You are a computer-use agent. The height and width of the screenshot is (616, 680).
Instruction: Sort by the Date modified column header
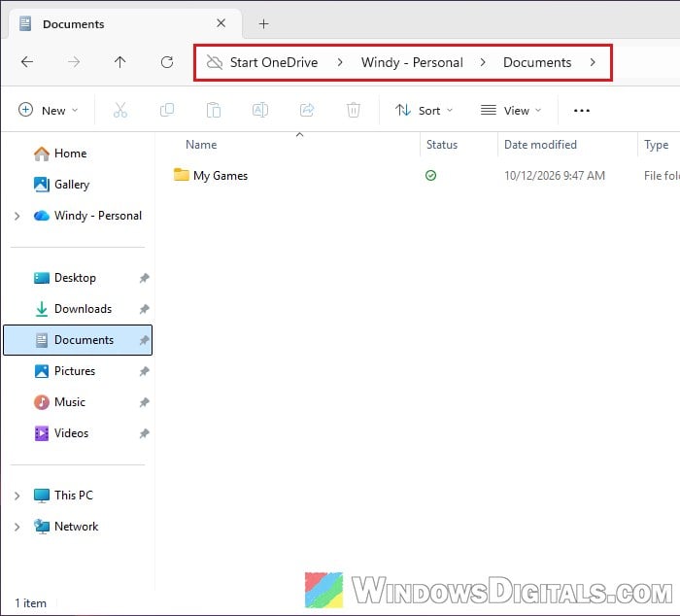tap(540, 145)
